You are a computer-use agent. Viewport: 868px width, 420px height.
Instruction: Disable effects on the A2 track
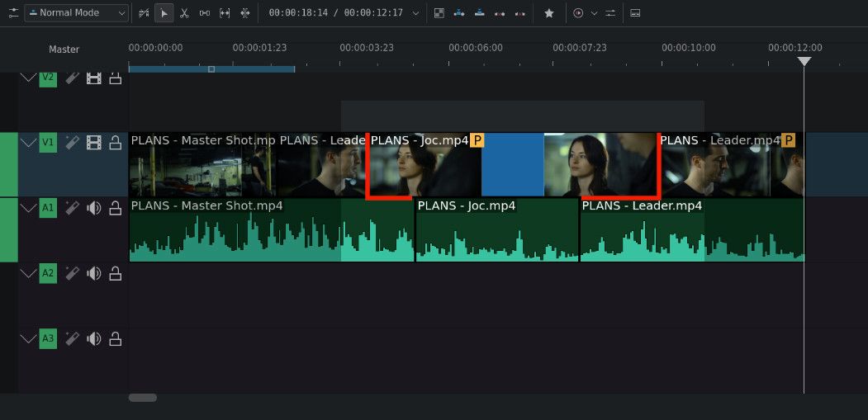pos(72,273)
